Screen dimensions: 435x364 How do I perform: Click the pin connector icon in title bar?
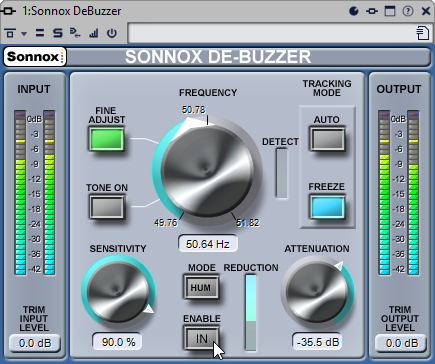point(372,11)
